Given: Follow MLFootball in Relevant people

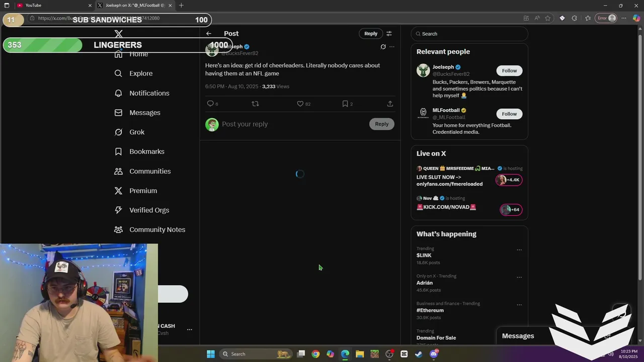Looking at the screenshot, I should pyautogui.click(x=509, y=114).
